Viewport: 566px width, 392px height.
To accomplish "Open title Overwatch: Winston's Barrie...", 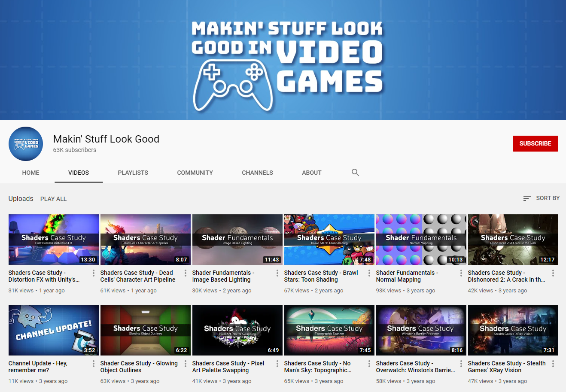I will [x=416, y=367].
